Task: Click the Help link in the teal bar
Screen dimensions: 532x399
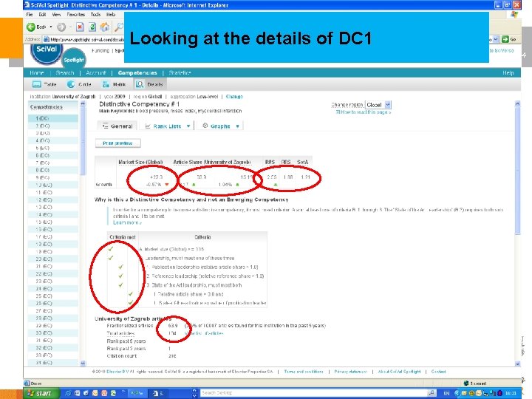Action: click(x=508, y=73)
